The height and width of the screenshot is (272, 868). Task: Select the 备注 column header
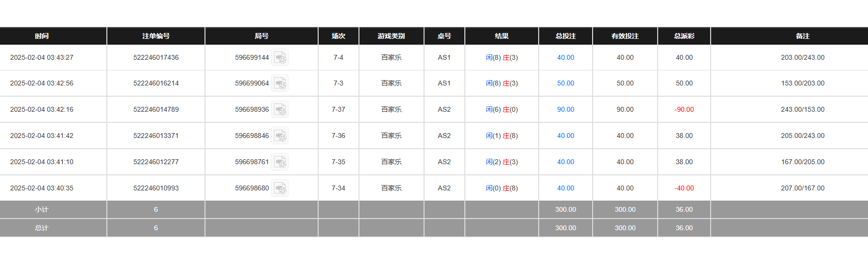(802, 36)
